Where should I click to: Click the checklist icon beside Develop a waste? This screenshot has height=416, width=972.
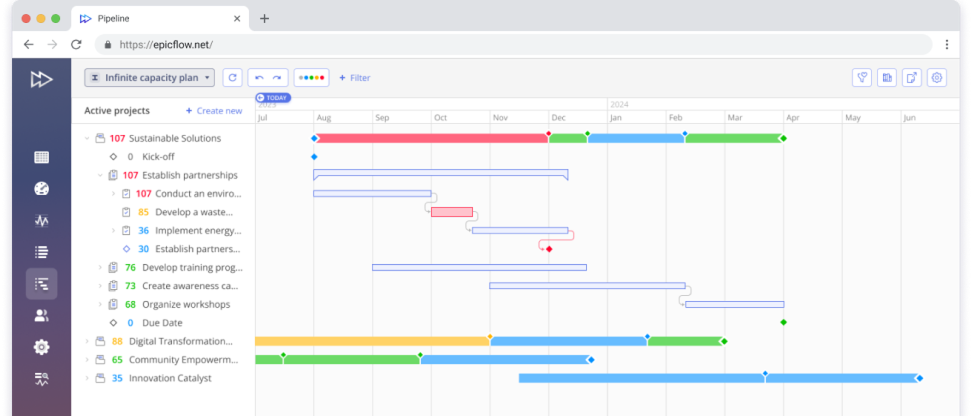(x=126, y=212)
